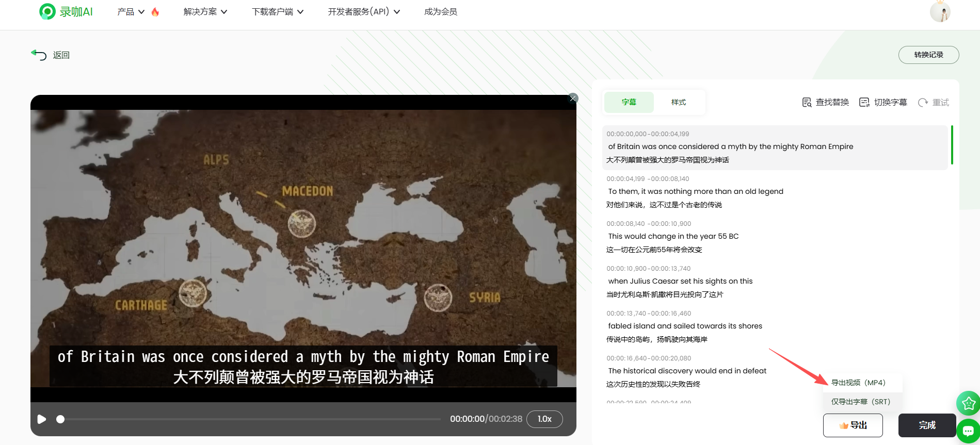This screenshot has height=445, width=980.
Task: Click translation '这次历史性的发现以失败告终'
Action: tap(653, 384)
